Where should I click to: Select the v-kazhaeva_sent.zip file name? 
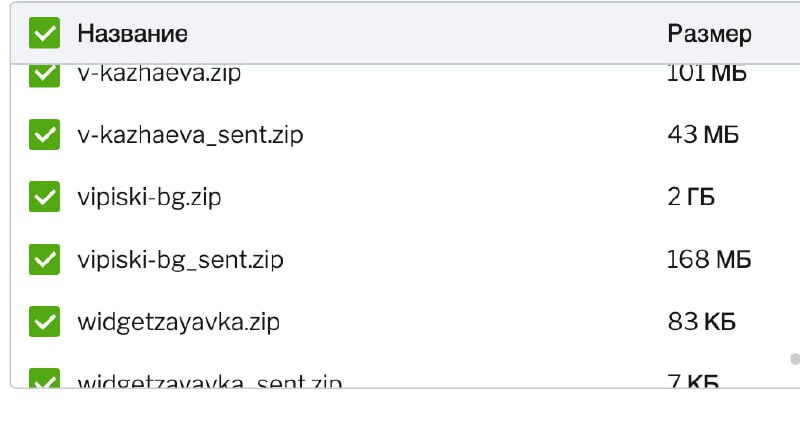click(190, 135)
